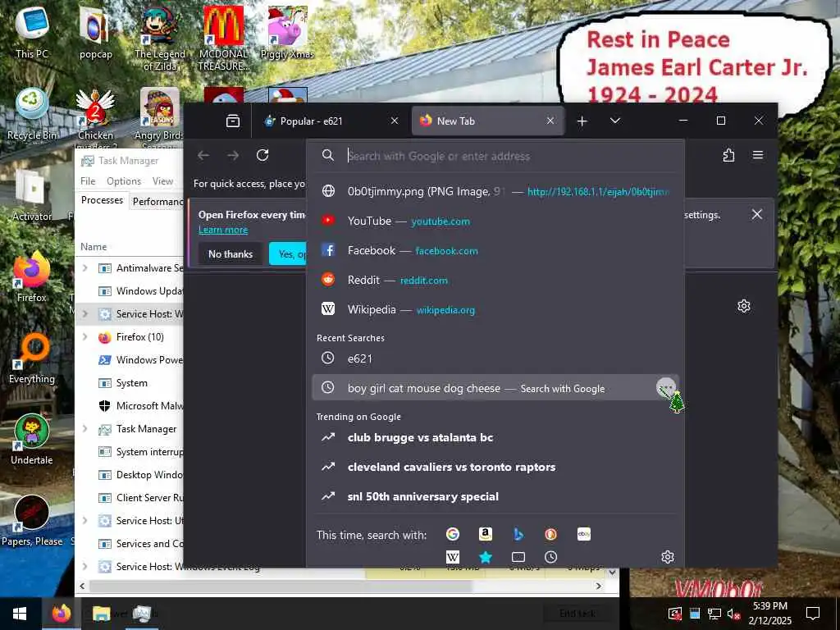Select the Services and Controller process row
The height and width of the screenshot is (630, 840).
pyautogui.click(x=130, y=543)
